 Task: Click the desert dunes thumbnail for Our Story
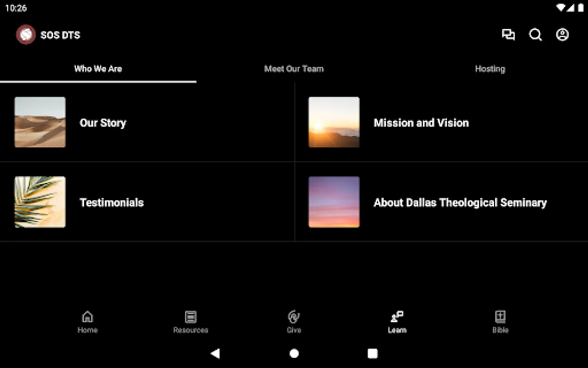pos(40,122)
